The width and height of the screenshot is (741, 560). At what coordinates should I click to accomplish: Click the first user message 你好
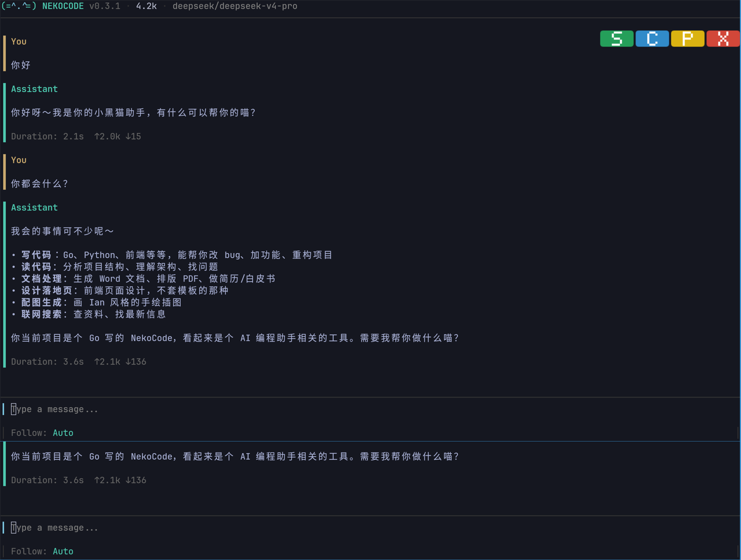click(21, 65)
